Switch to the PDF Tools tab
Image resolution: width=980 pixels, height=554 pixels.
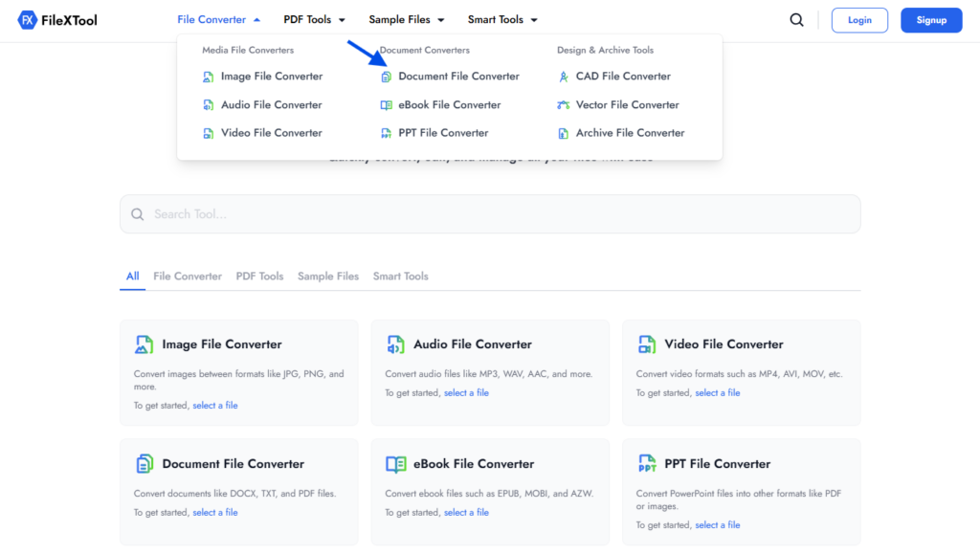click(259, 276)
